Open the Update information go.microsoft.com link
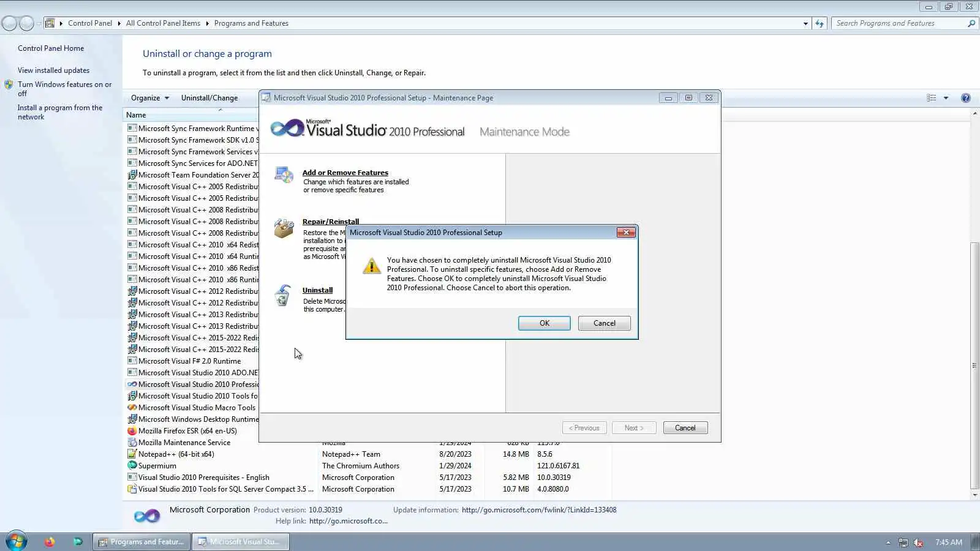The image size is (980, 551). (x=539, y=510)
